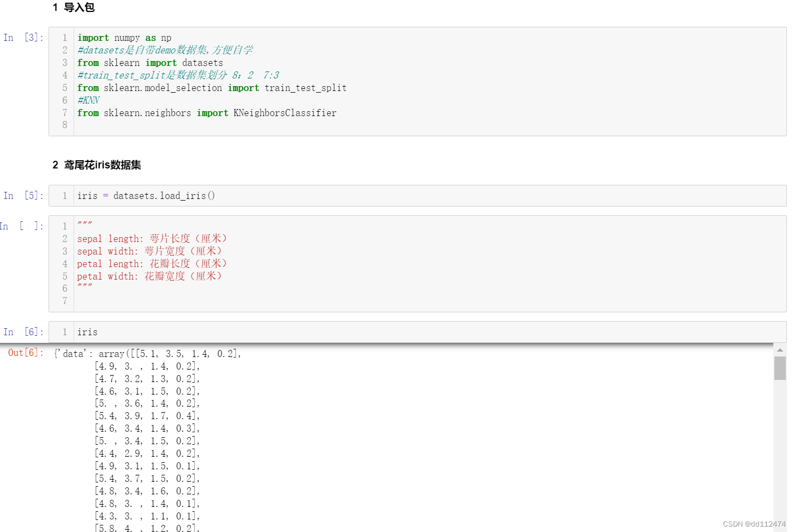Click the output row '[4.9, 3.1, 1.5, 0.1]'
794x532 pixels.
(147, 466)
